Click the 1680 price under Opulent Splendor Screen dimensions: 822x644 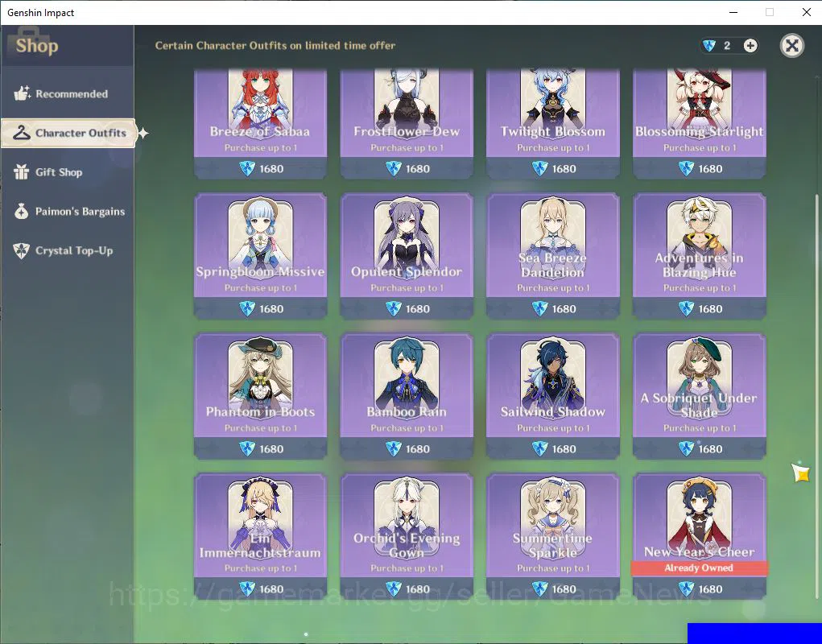click(417, 308)
